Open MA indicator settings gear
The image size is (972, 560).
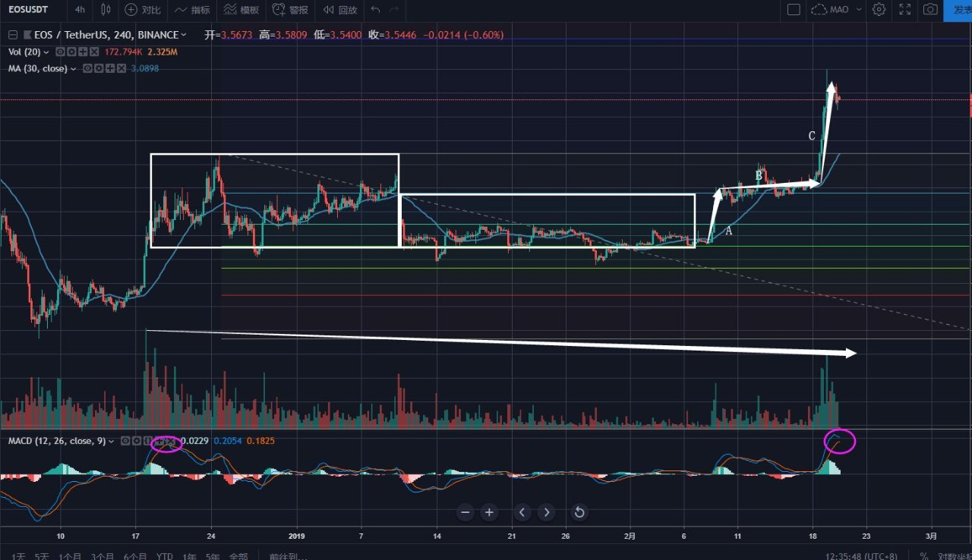point(99,68)
